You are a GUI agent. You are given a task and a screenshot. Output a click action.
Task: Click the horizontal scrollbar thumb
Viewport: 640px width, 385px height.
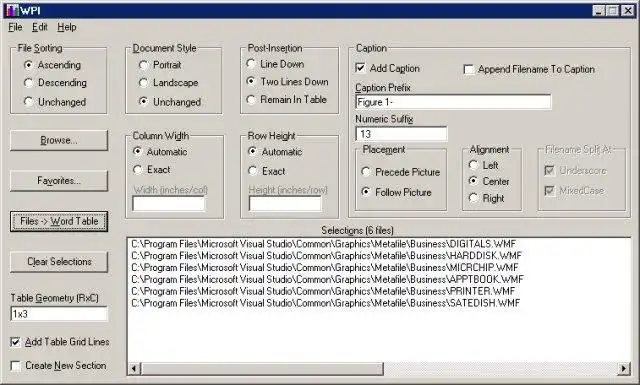coord(262,369)
